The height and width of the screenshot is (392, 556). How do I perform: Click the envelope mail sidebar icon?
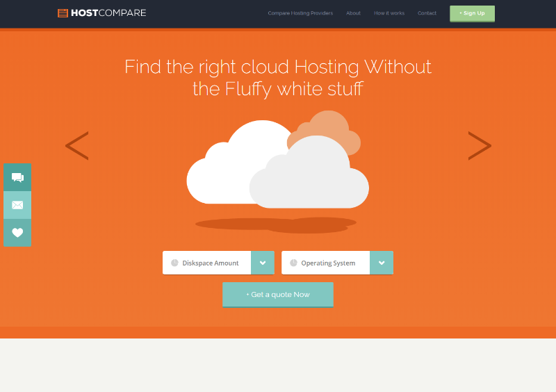(17, 205)
